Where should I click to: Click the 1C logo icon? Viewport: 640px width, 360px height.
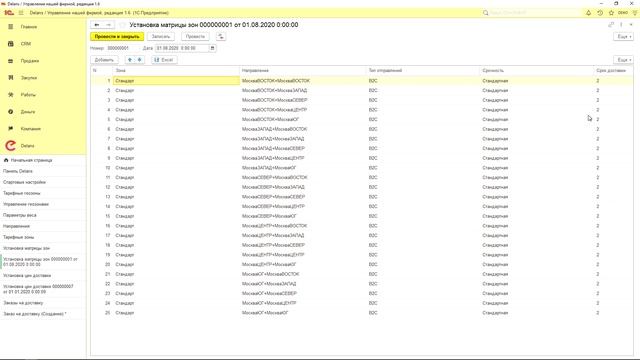9,13
